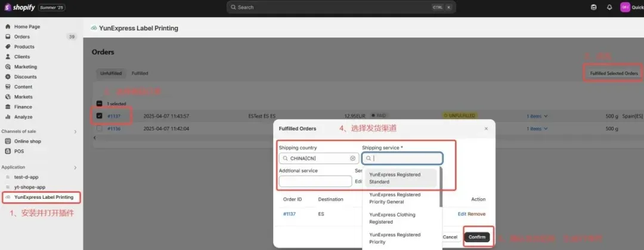Toggle the select-all orders checkbox
This screenshot has width=644, height=250.
pyautogui.click(x=99, y=104)
